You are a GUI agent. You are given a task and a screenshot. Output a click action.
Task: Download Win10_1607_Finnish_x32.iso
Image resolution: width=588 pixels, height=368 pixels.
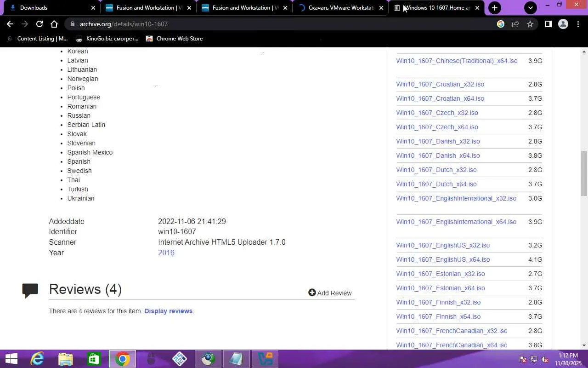(438, 302)
